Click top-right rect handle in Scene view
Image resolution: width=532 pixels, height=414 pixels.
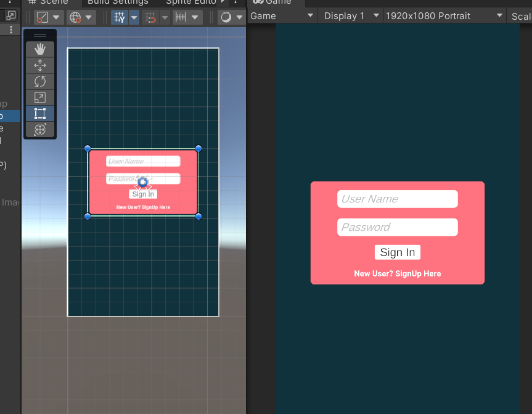point(198,149)
